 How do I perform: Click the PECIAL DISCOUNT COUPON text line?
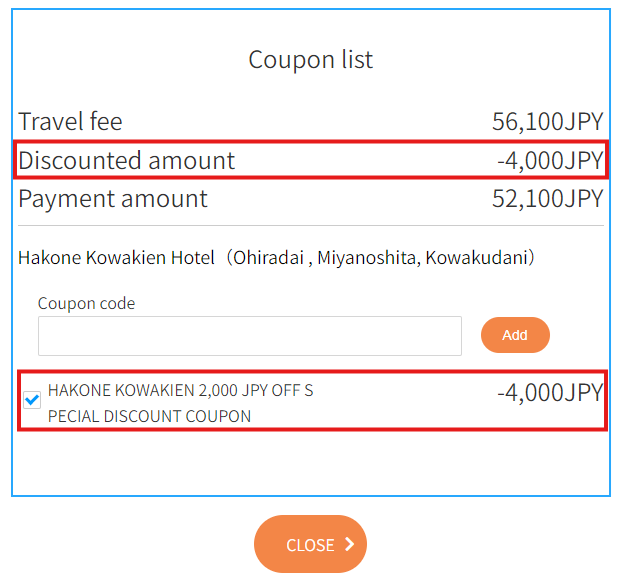(x=149, y=416)
